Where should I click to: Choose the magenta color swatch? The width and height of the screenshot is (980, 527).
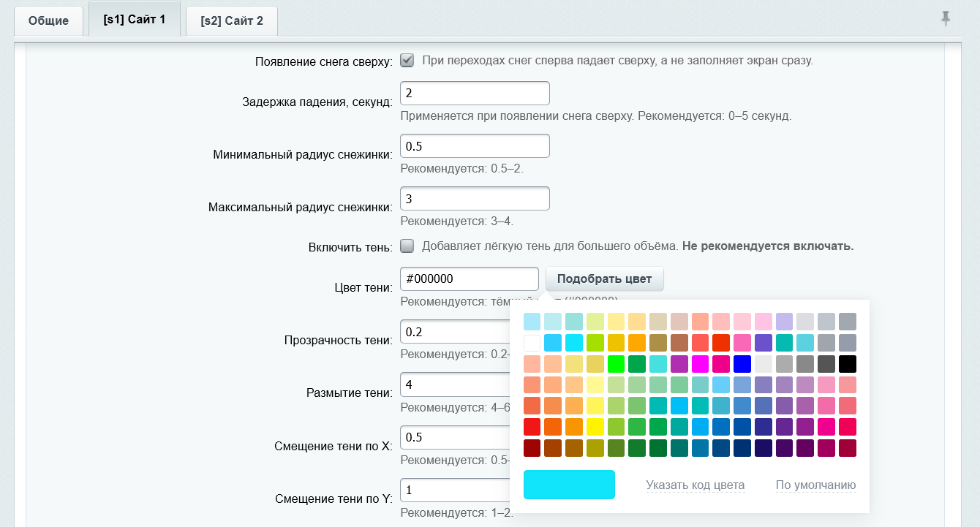(x=700, y=364)
